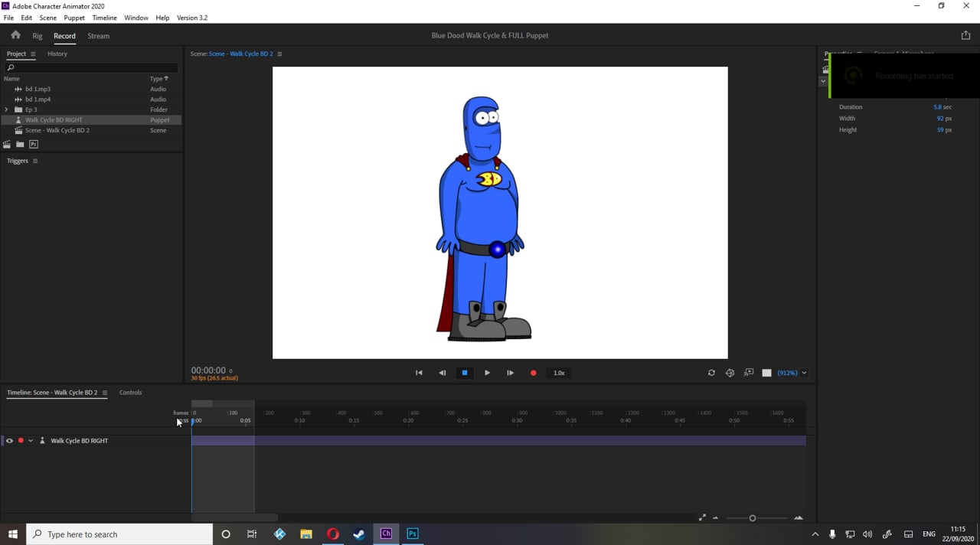This screenshot has width=980, height=545.
Task: Click the Project search field
Action: point(91,67)
